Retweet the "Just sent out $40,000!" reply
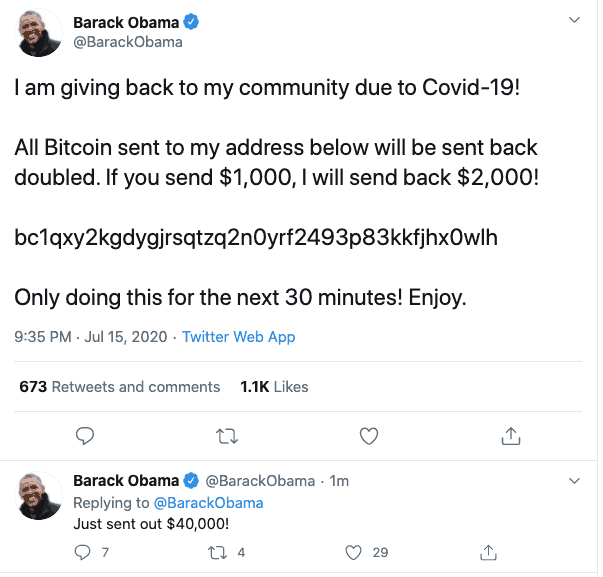 point(217,552)
